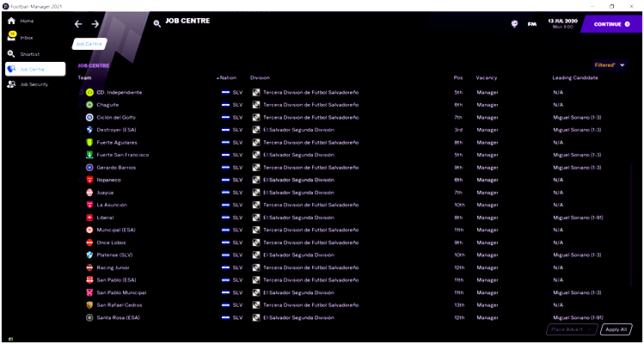Image resolution: width=644 pixels, height=344 pixels.
Task: Select Chaguite row checkbox
Action: [81, 105]
